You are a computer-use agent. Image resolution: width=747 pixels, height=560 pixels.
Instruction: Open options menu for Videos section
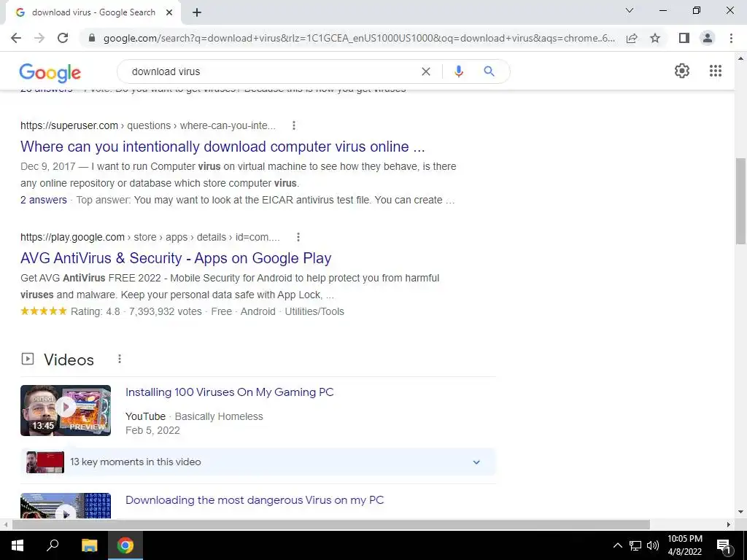pos(120,359)
